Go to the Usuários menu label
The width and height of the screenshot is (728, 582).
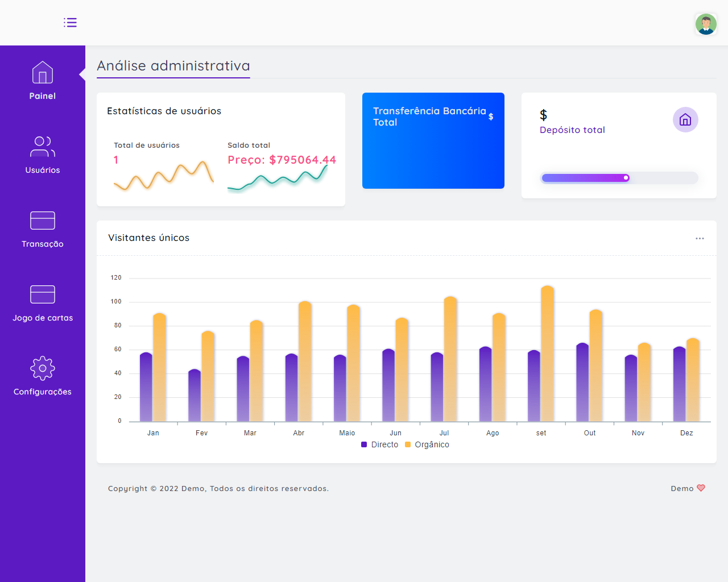[43, 170]
